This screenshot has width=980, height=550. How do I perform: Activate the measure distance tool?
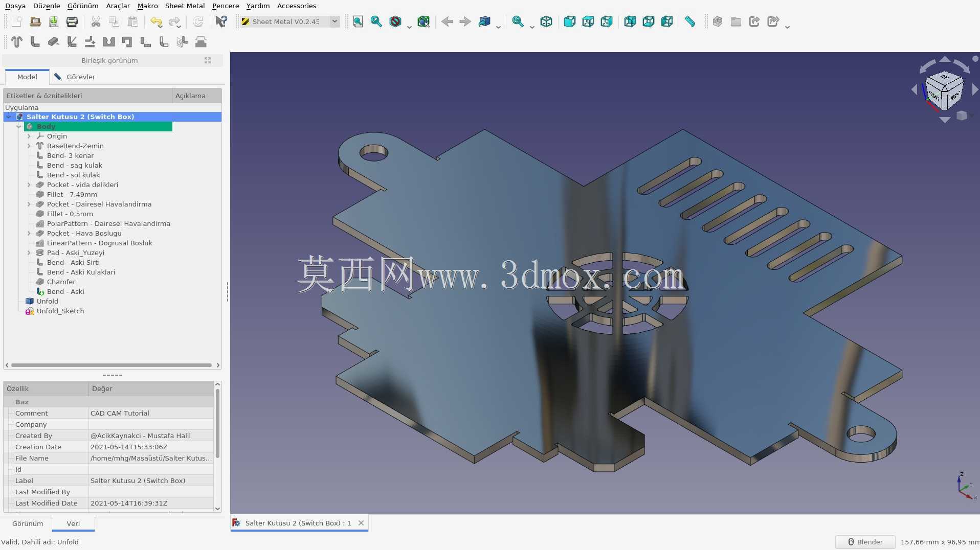[x=690, y=21]
